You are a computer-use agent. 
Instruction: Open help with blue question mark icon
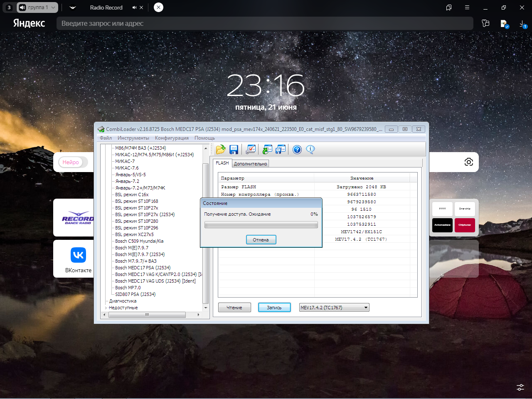[297, 150]
